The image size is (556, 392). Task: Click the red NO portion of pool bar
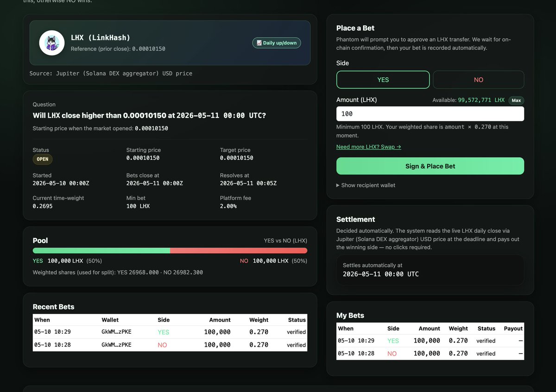tap(239, 250)
